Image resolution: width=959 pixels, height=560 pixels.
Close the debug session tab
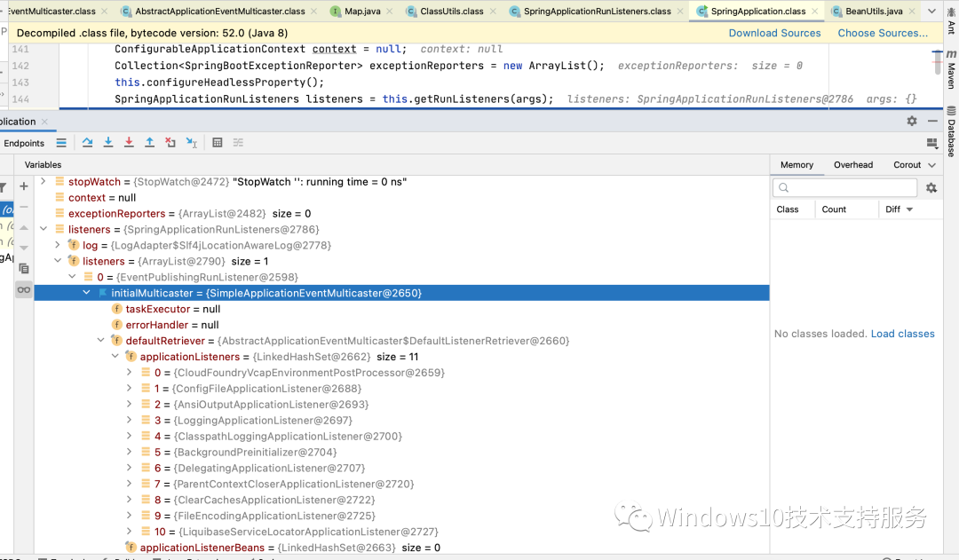pos(44,122)
